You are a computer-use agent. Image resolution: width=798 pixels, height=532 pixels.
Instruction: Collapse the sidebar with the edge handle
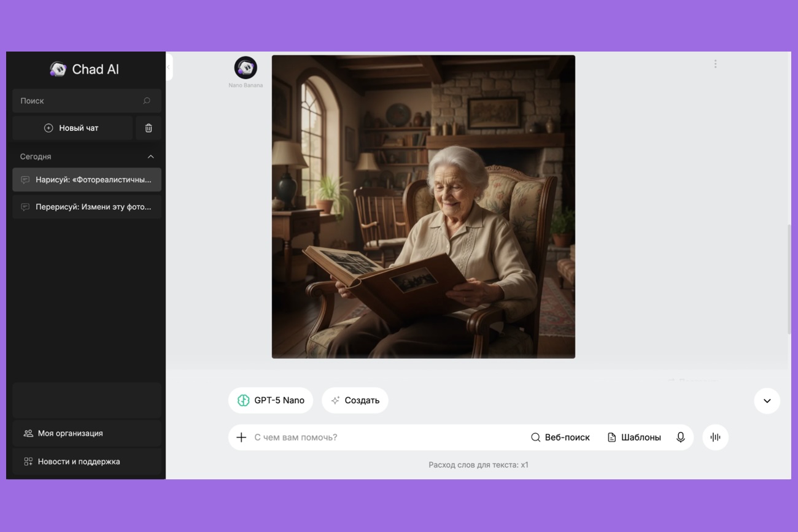[x=169, y=67]
